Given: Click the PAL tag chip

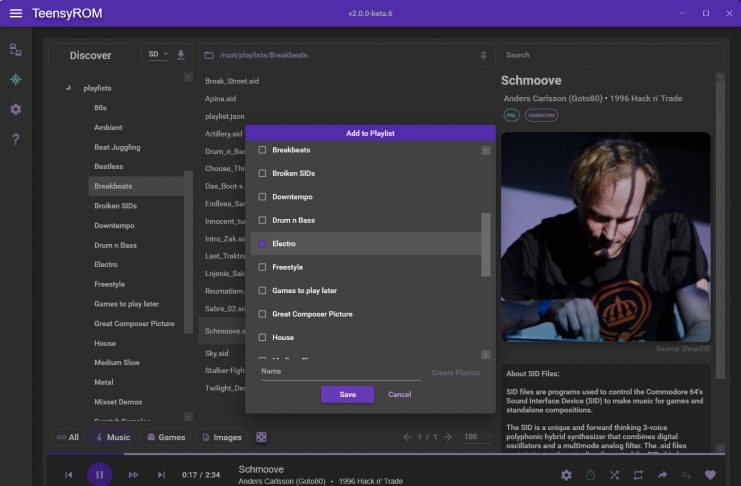Looking at the screenshot, I should point(511,115).
